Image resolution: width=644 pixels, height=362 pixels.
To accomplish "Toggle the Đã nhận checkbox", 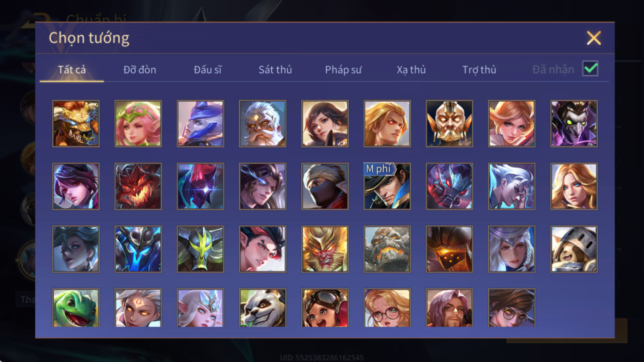I will pyautogui.click(x=590, y=69).
